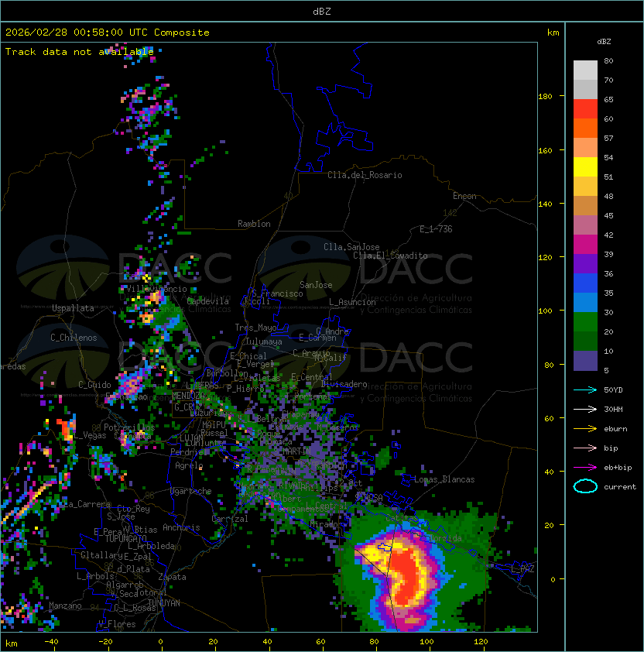The width and height of the screenshot is (644, 652).
Task: Choose the slate purple 10 dBZ legend swatch
Action: coord(585,361)
